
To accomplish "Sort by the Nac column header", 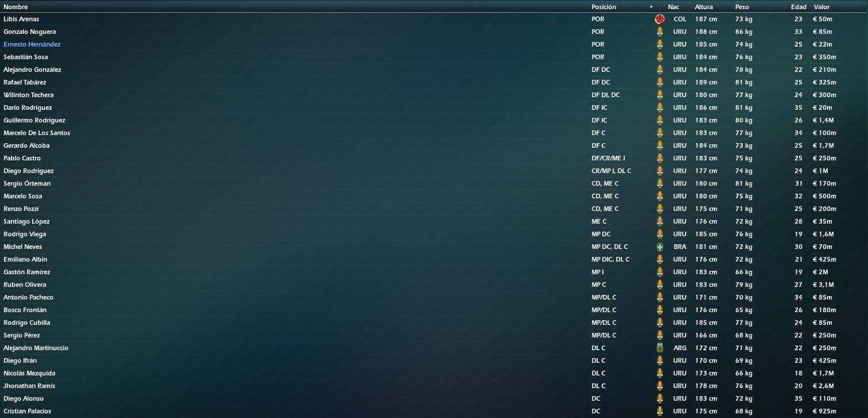I will (673, 7).
